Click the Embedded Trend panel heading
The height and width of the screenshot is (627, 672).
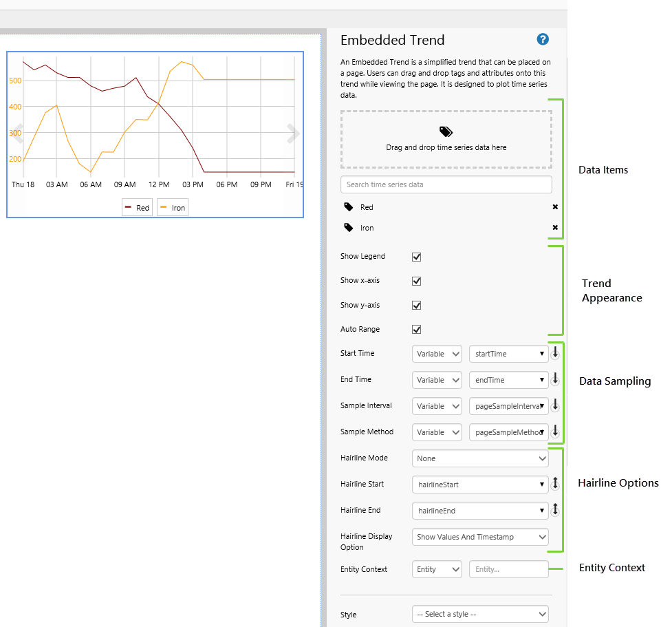392,40
